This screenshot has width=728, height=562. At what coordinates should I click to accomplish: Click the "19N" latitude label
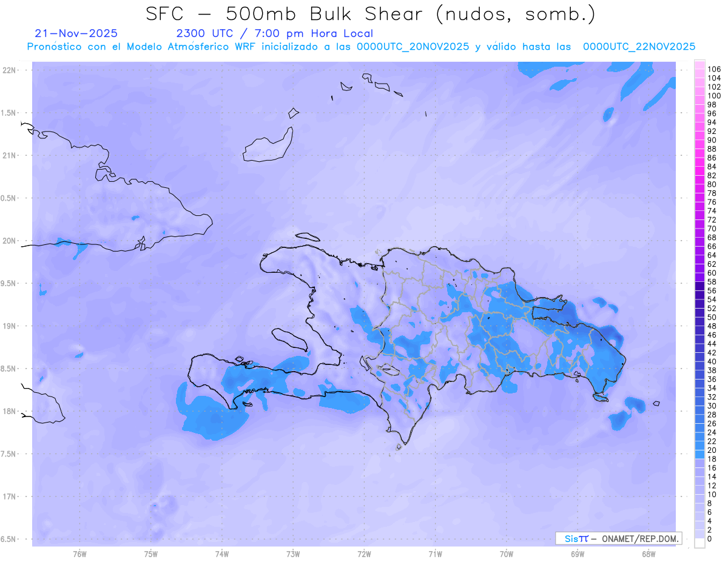[9, 326]
